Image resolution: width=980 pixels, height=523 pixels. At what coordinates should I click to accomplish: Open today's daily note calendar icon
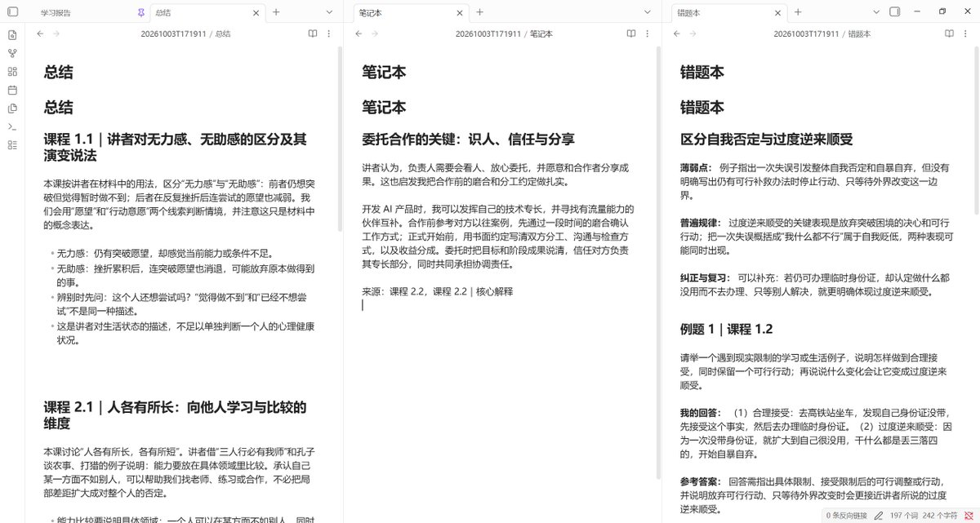click(x=12, y=90)
